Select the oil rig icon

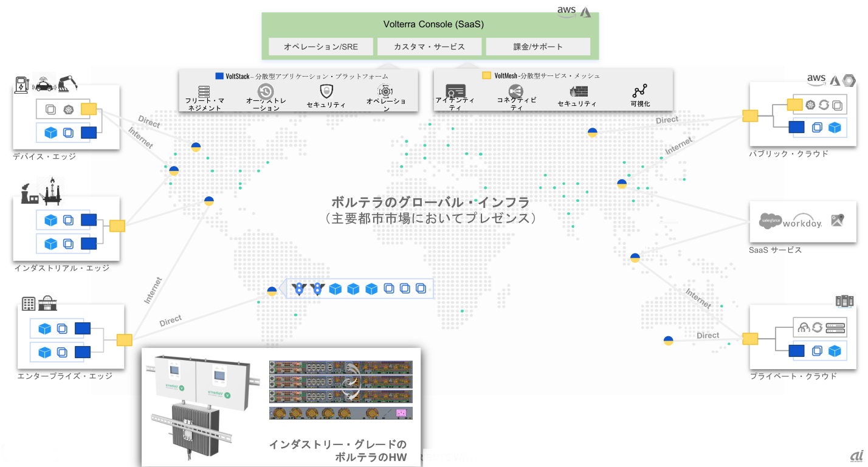[x=50, y=190]
